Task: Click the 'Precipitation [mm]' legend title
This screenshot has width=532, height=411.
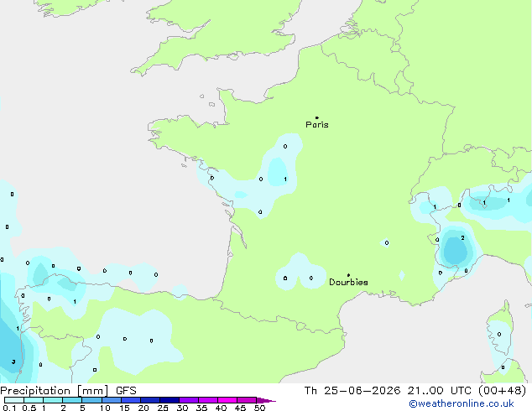Action: click(55, 391)
